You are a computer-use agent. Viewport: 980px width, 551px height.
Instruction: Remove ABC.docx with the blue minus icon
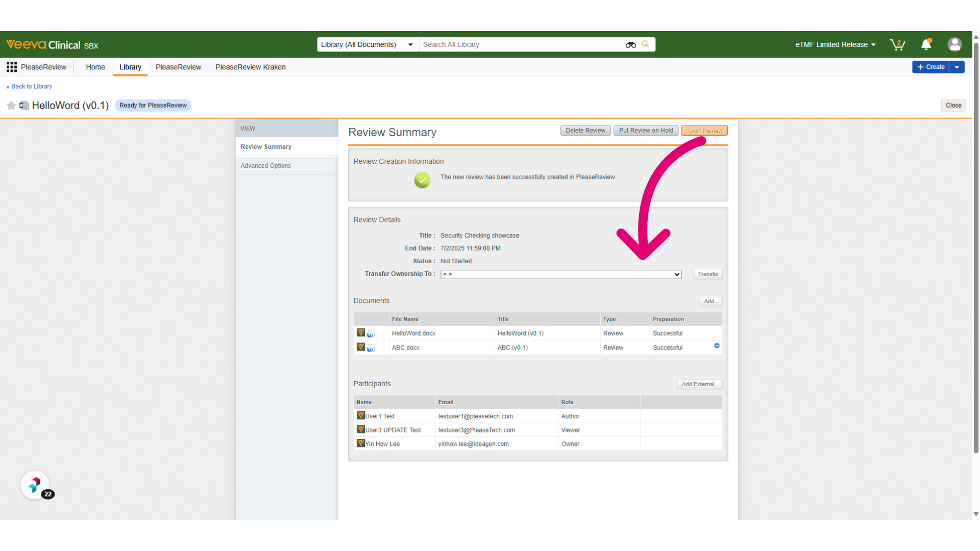click(x=717, y=346)
